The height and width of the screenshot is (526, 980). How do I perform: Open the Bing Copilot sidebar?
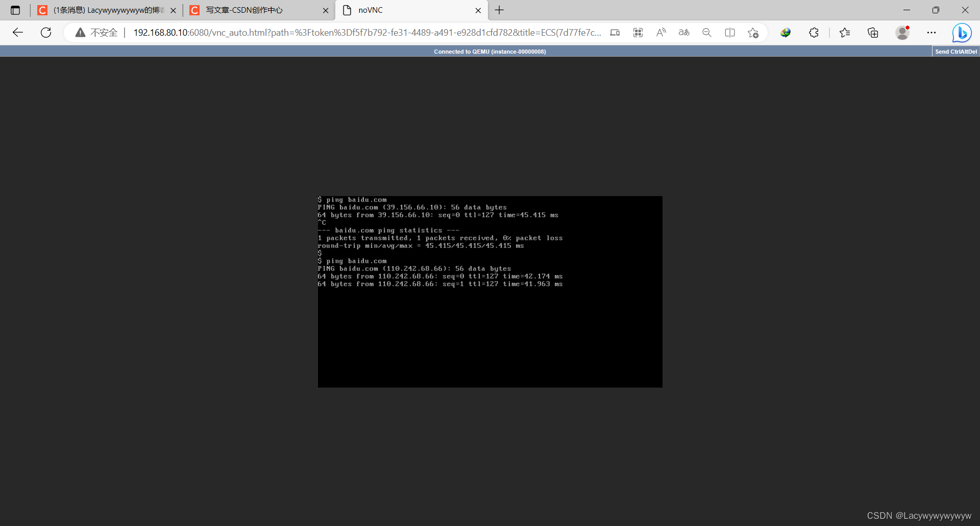click(963, 32)
